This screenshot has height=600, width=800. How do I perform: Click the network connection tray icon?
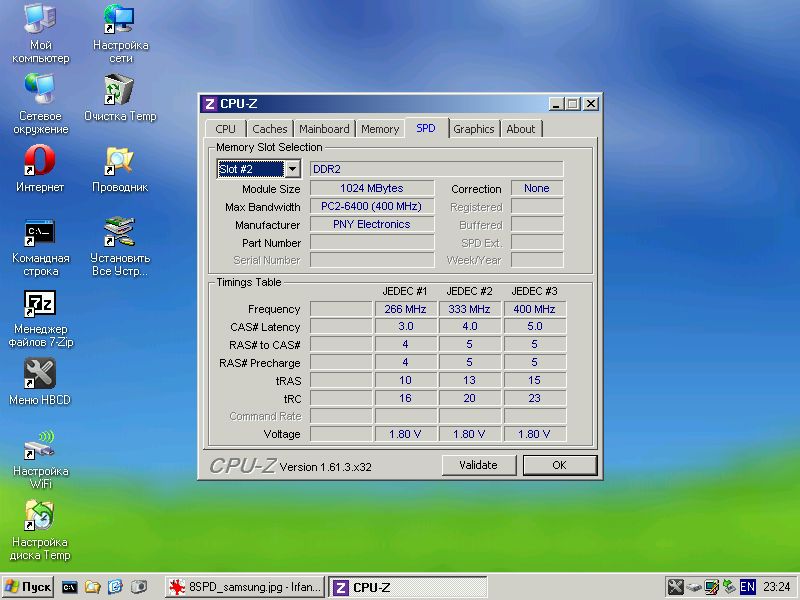tap(730, 587)
